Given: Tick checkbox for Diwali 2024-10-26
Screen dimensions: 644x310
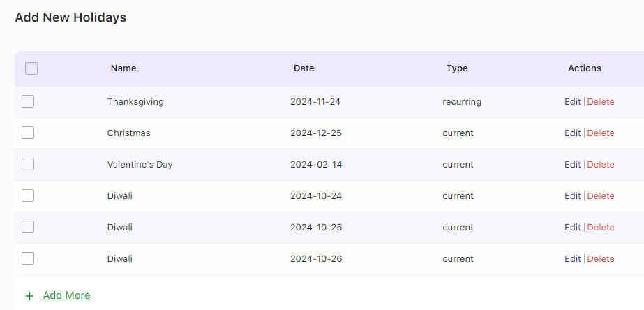Looking at the screenshot, I should pos(28,258).
